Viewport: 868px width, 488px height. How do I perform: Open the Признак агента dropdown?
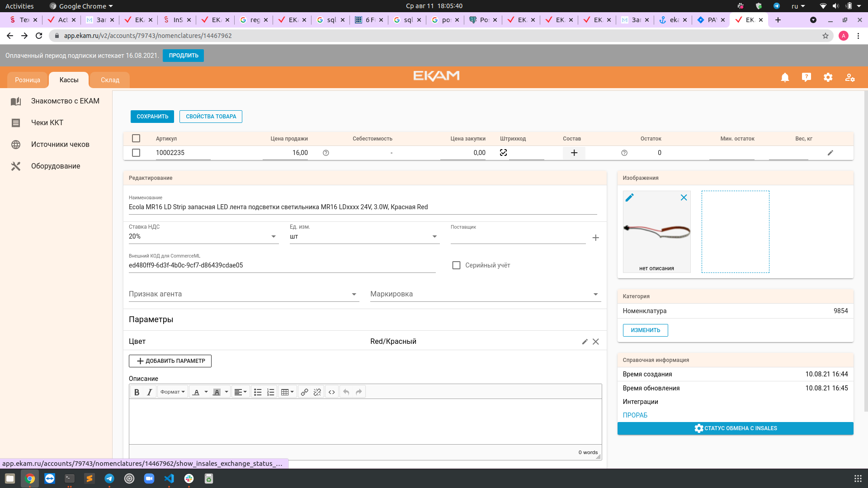[x=244, y=294]
